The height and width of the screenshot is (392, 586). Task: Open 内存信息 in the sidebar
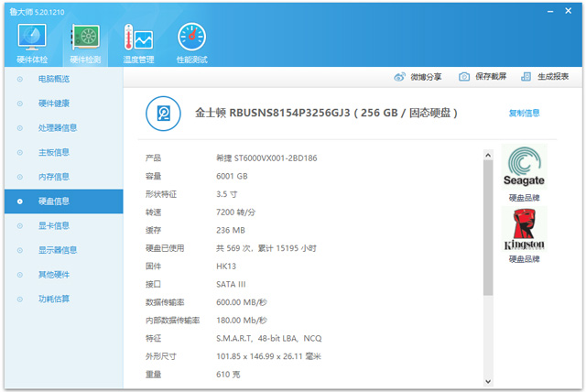click(54, 177)
